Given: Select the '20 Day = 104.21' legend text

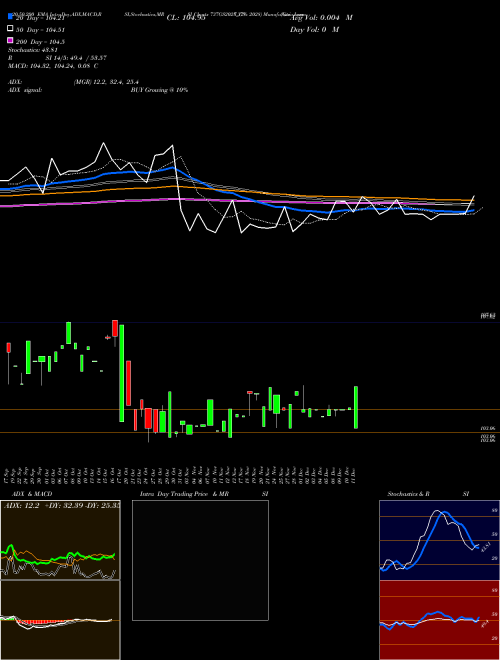Looking at the screenshot, I should 40,18.
